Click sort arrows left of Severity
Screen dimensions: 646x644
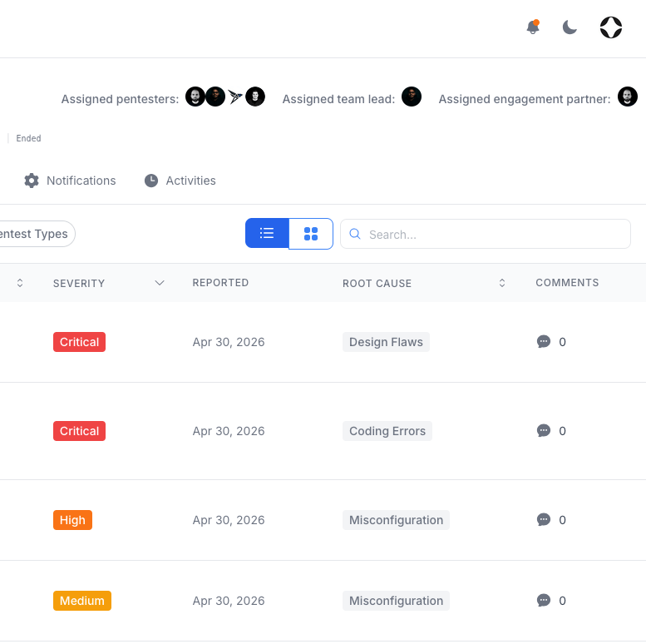point(20,283)
